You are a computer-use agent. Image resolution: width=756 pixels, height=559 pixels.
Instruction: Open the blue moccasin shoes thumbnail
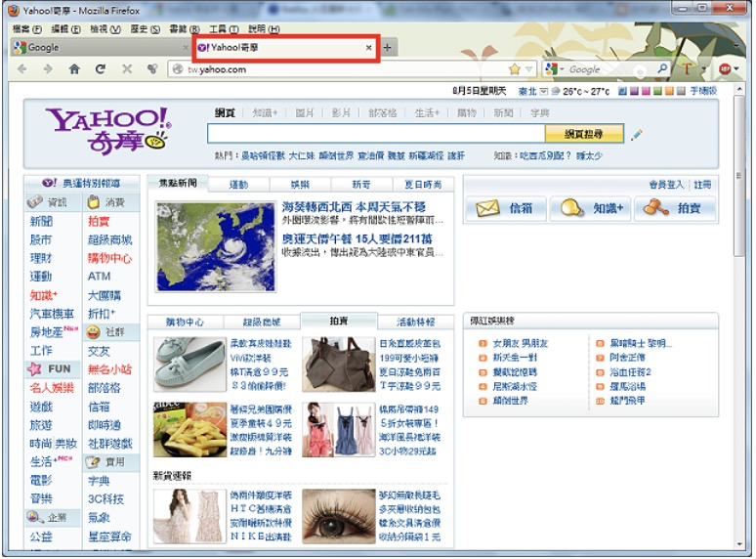click(x=189, y=365)
